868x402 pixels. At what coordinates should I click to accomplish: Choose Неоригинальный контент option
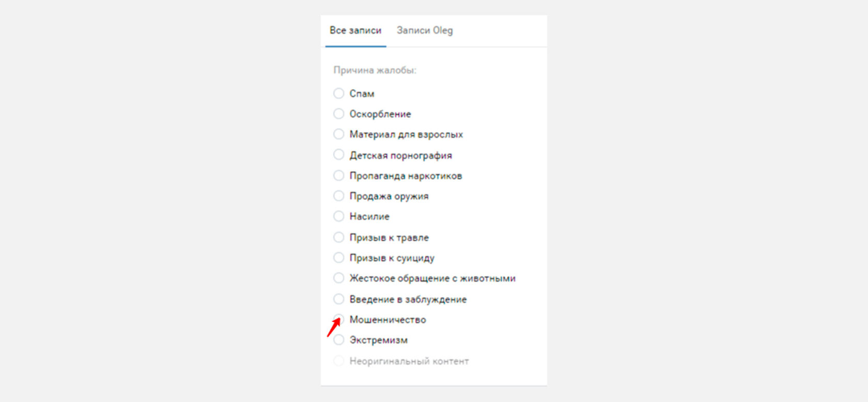[338, 361]
